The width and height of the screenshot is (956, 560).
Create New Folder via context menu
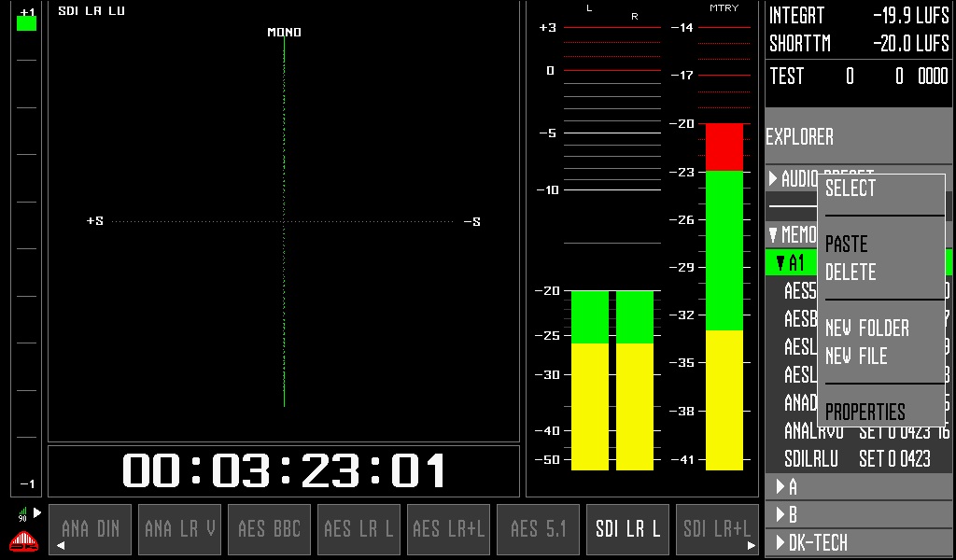867,329
